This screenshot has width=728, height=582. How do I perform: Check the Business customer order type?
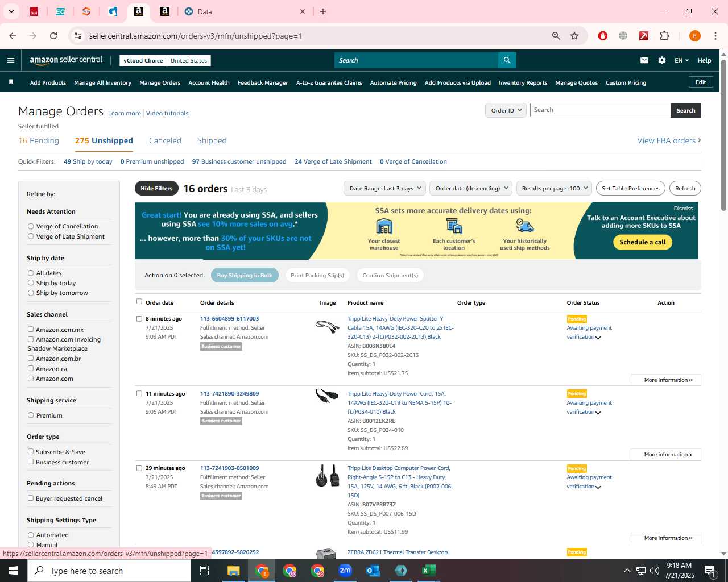pos(31,462)
